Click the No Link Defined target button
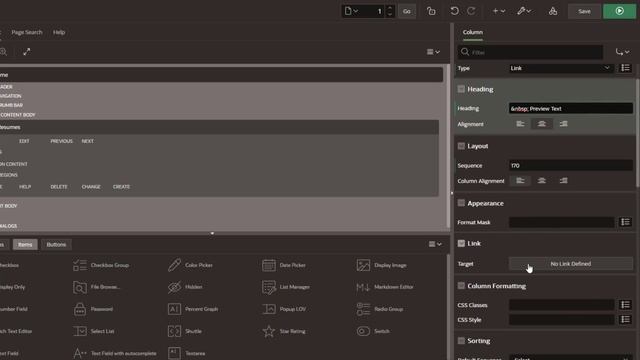The image size is (640, 360). coord(571,264)
